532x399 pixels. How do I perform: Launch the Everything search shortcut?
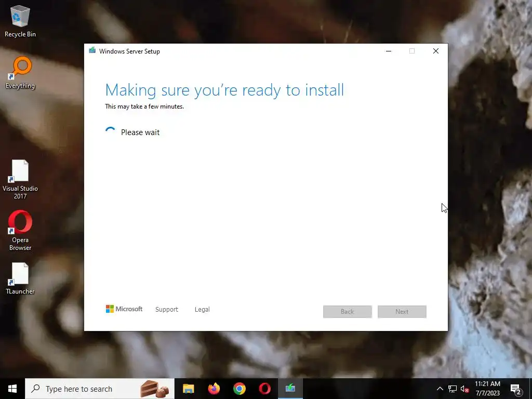point(20,73)
